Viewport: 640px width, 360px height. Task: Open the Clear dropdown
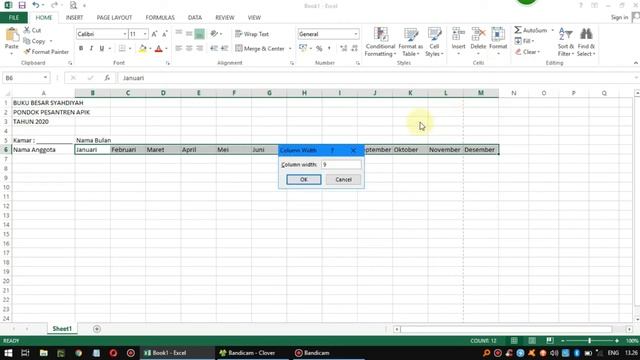pyautogui.click(x=527, y=52)
